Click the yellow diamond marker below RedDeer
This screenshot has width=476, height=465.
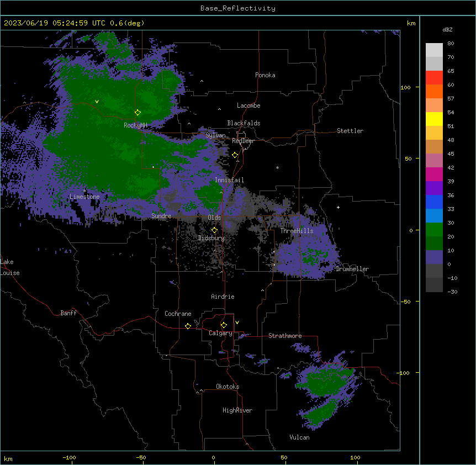(x=235, y=155)
